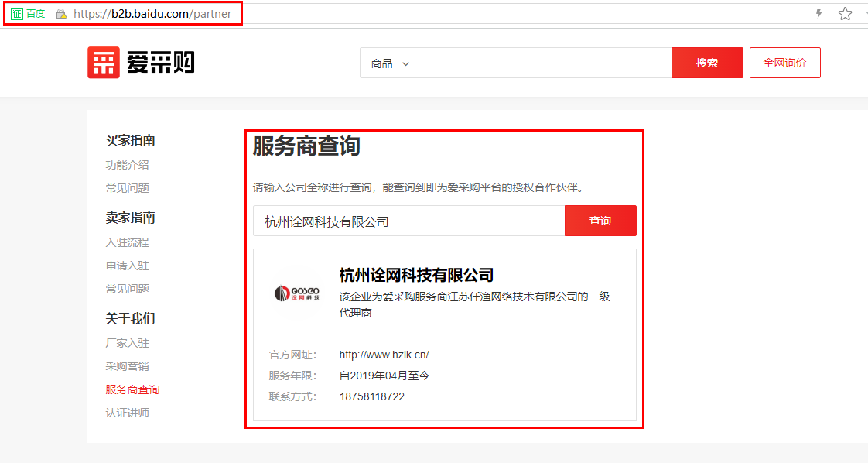Click the text 自2019年04月至今
This screenshot has width=868, height=463.
pyautogui.click(x=384, y=376)
